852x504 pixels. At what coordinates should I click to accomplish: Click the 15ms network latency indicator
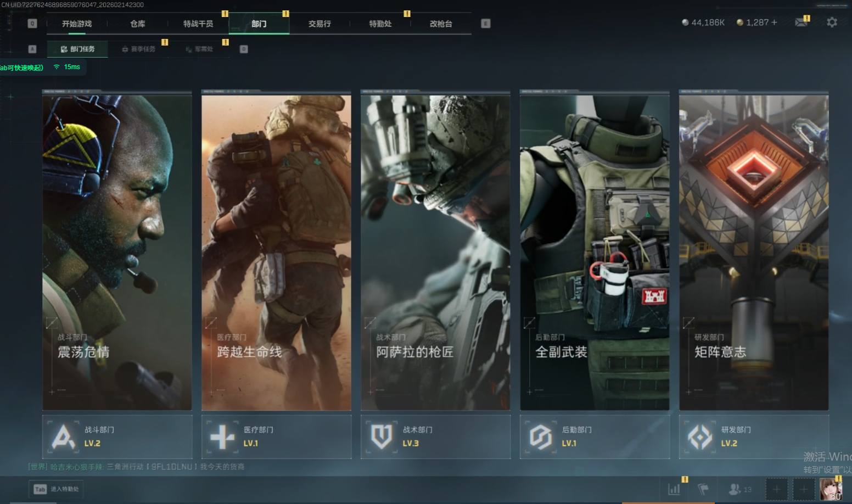[67, 67]
